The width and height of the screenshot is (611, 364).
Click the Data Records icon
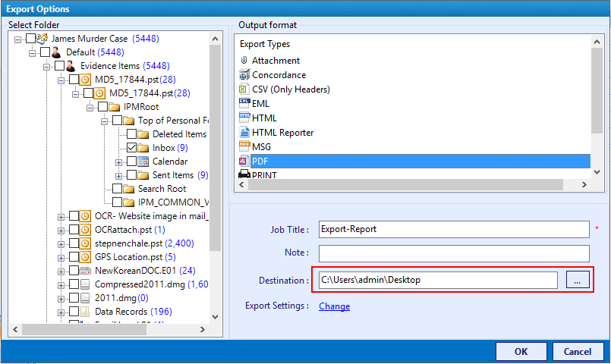[x=85, y=312]
